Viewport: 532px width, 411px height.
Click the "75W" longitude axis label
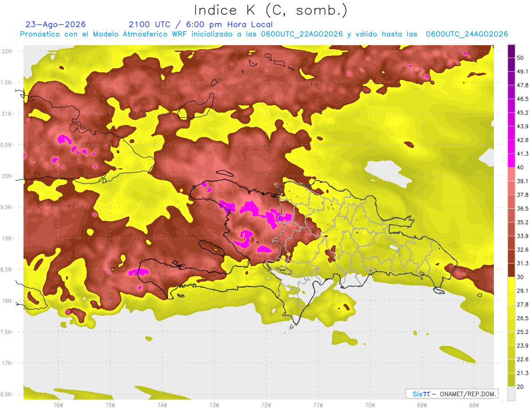tap(110, 405)
